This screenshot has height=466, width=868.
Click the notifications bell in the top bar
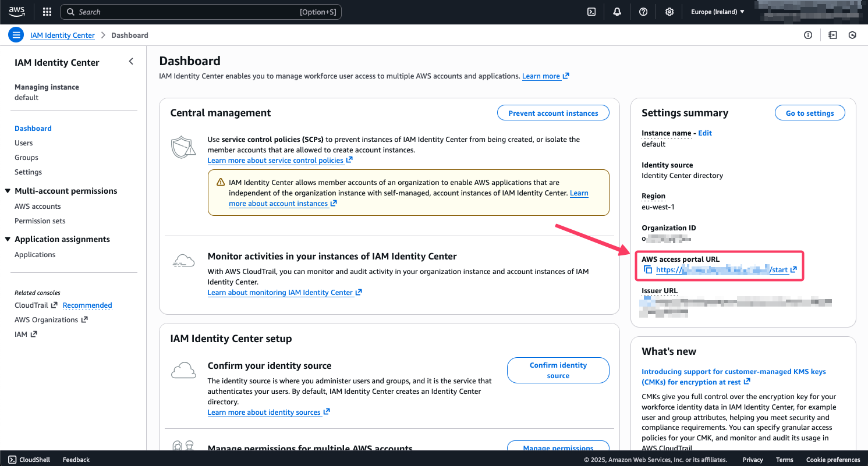point(617,12)
